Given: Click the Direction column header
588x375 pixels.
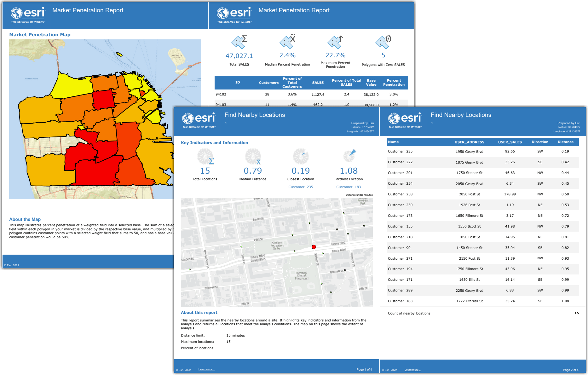Looking at the screenshot, I should point(540,142).
